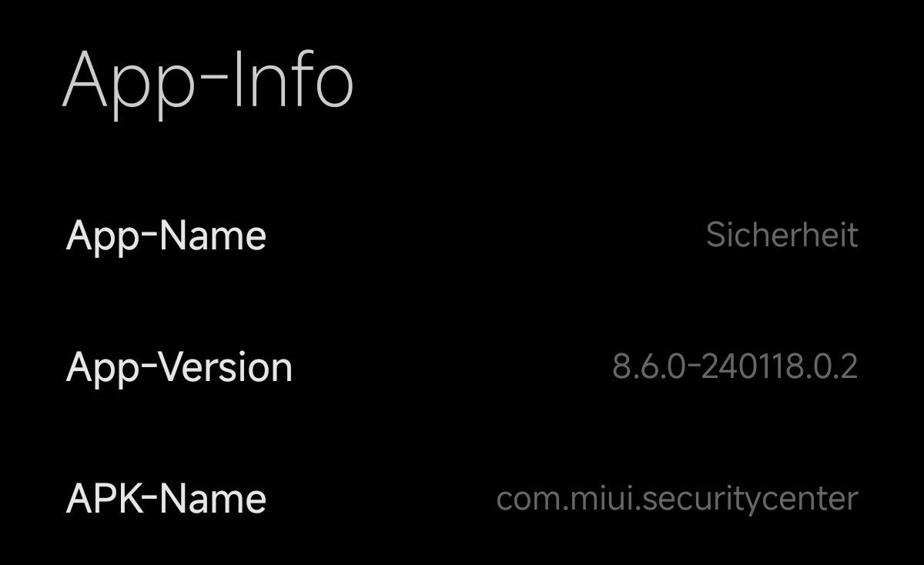Screen dimensions: 924x565
Task: Click the Sicherheit app name value
Action: (x=782, y=236)
